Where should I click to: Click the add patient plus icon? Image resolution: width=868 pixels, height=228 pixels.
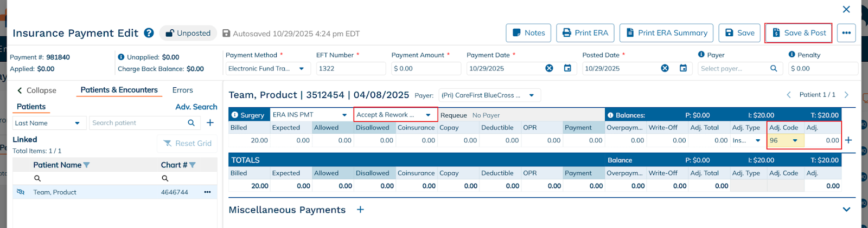210,123
